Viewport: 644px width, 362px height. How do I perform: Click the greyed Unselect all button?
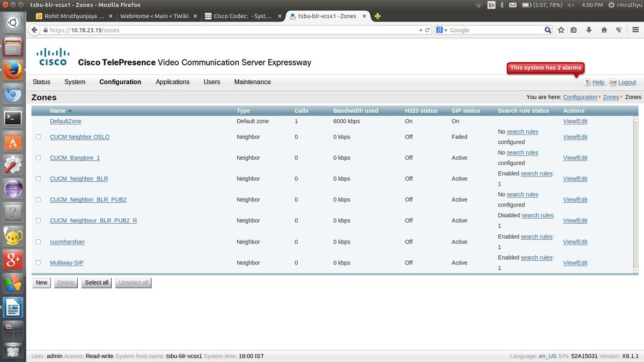133,283
